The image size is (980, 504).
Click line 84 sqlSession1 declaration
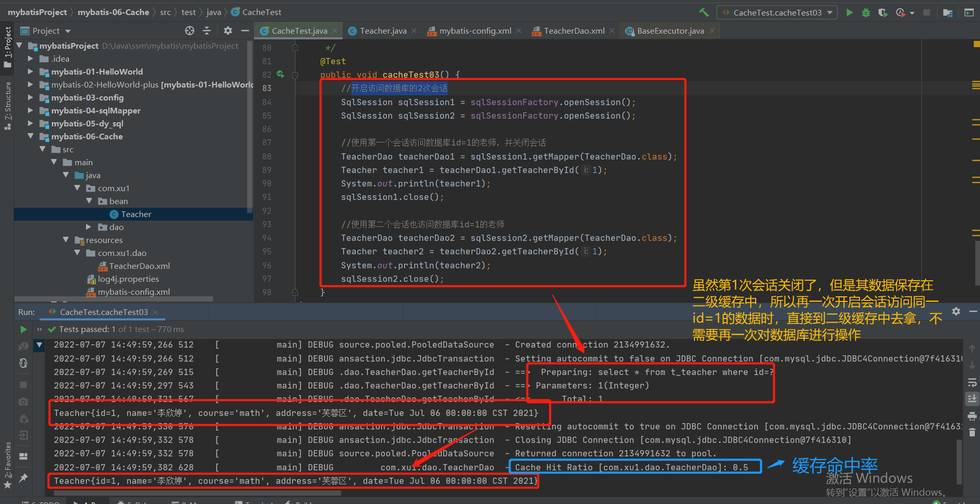488,102
